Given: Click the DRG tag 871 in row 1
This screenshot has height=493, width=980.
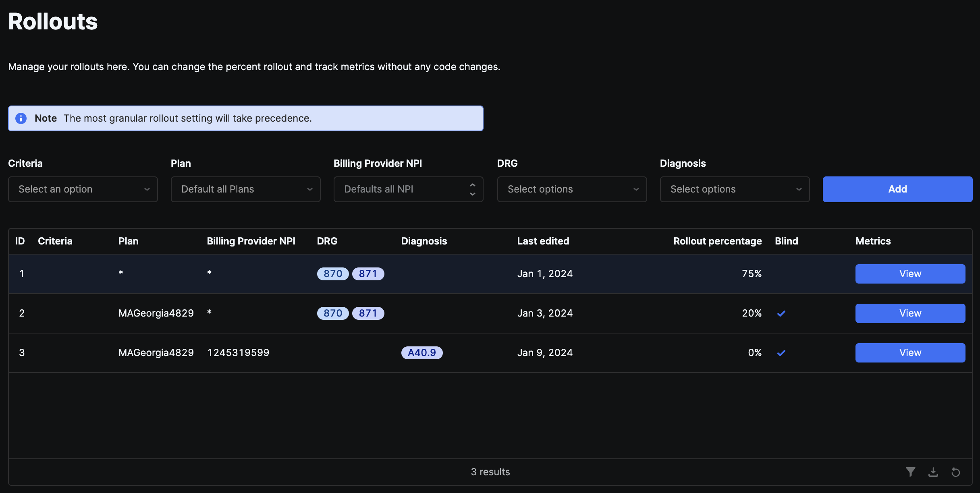Looking at the screenshot, I should tap(367, 273).
